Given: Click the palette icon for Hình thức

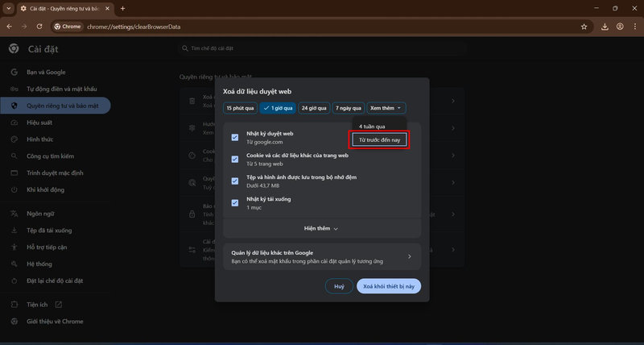Looking at the screenshot, I should click(x=14, y=139).
